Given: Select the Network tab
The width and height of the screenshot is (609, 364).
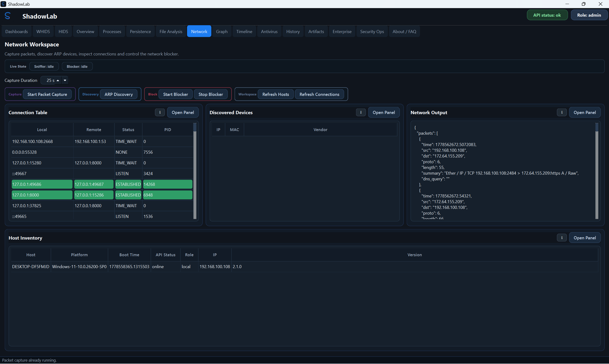Looking at the screenshot, I should tap(199, 31).
